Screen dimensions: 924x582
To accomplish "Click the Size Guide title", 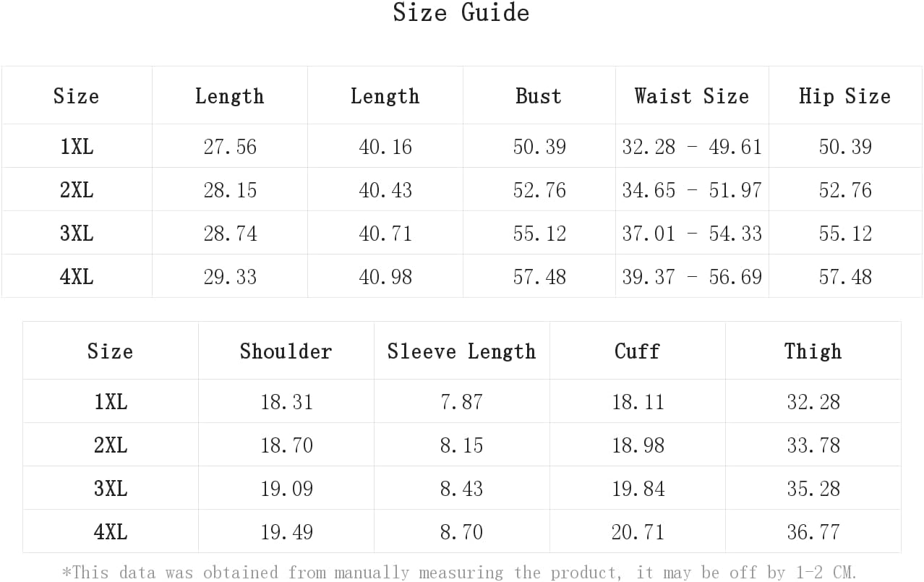I will pyautogui.click(x=461, y=12).
